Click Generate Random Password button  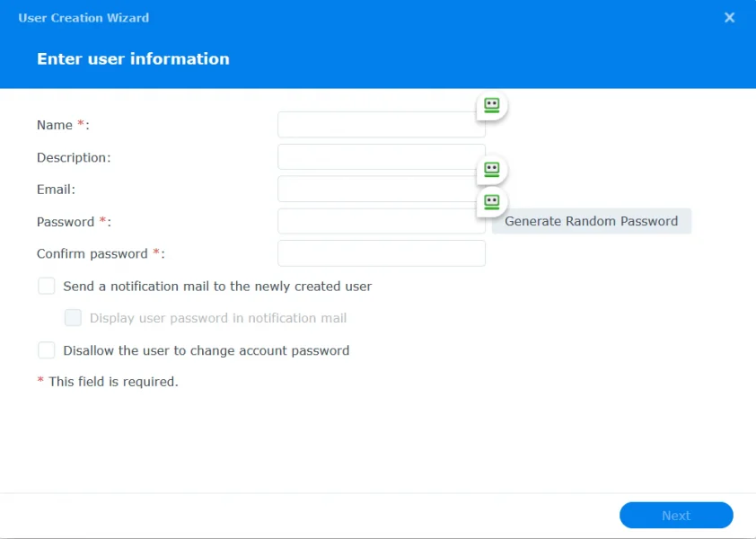(591, 221)
